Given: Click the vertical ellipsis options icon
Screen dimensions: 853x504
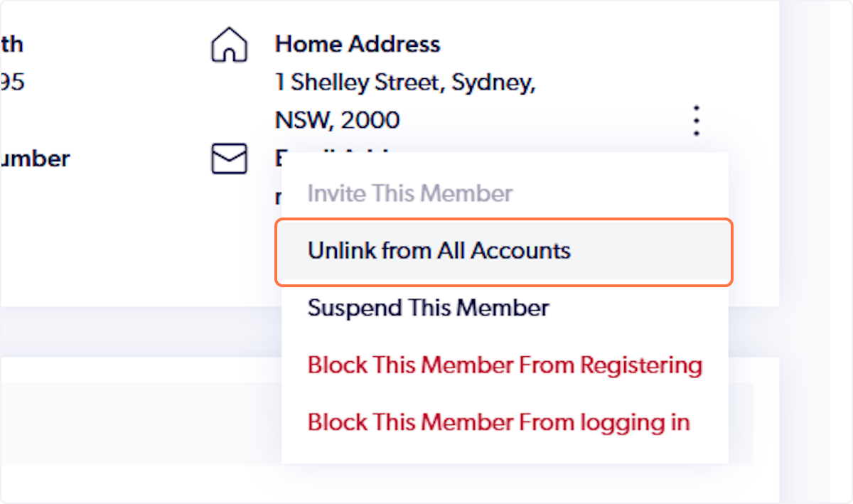Looking at the screenshot, I should [696, 120].
